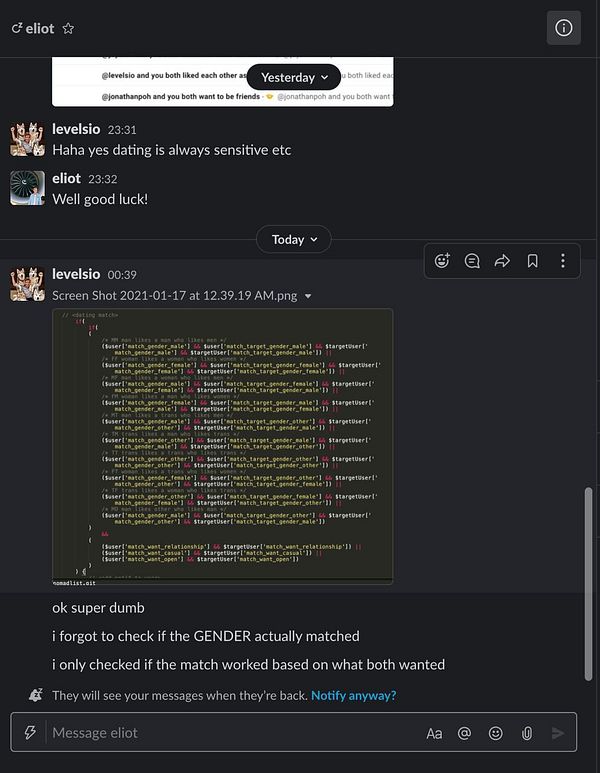The image size is (600, 773).
Task: Open more actions for the message
Action: [563, 260]
